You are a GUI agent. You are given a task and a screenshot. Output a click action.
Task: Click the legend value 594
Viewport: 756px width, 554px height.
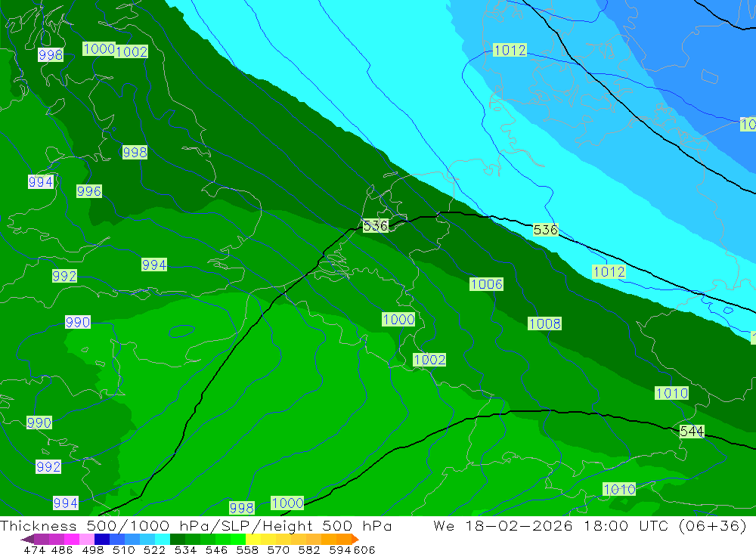pyautogui.click(x=340, y=550)
